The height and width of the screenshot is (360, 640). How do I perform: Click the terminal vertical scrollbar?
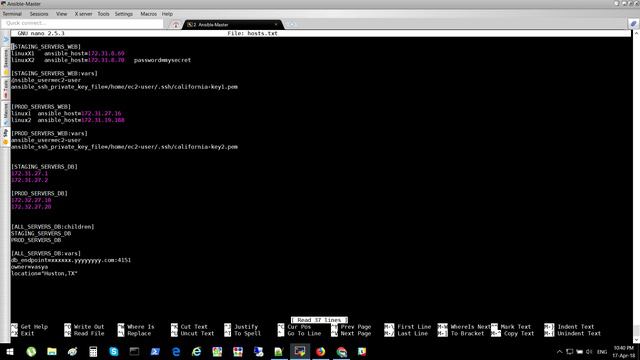tap(636, 186)
